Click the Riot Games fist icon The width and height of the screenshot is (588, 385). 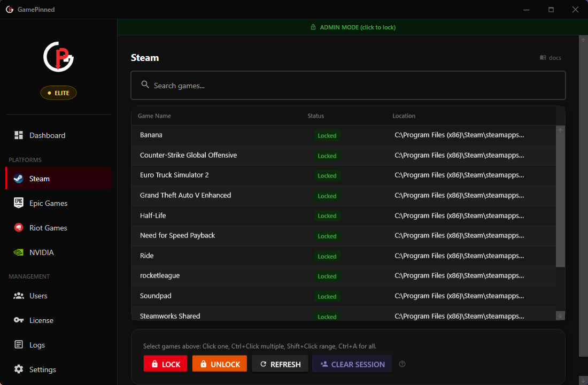click(18, 227)
